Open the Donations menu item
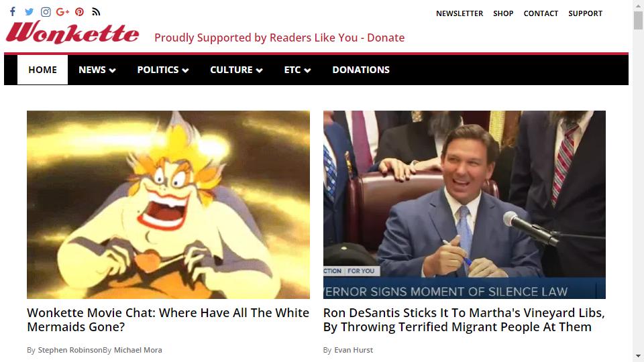This screenshot has height=362, width=644. pyautogui.click(x=361, y=70)
